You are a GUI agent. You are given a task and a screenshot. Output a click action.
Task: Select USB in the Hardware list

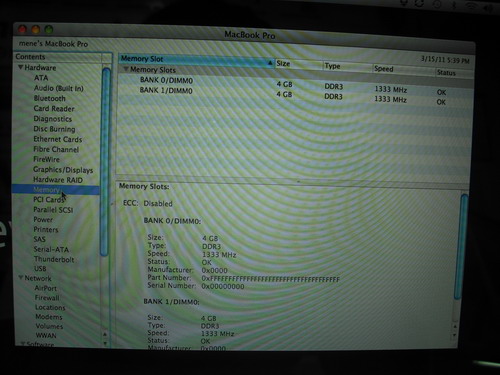click(x=40, y=269)
